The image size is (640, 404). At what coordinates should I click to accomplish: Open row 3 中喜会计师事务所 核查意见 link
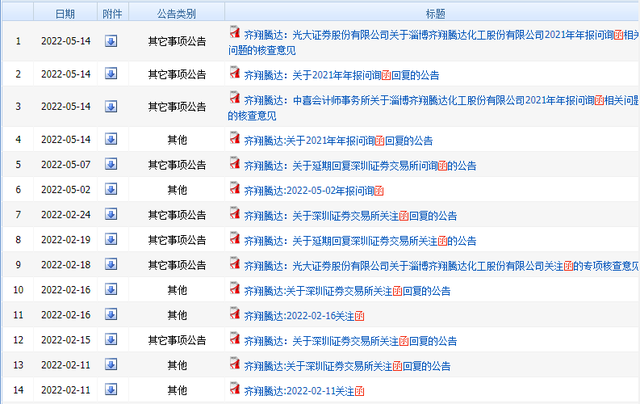click(434, 108)
